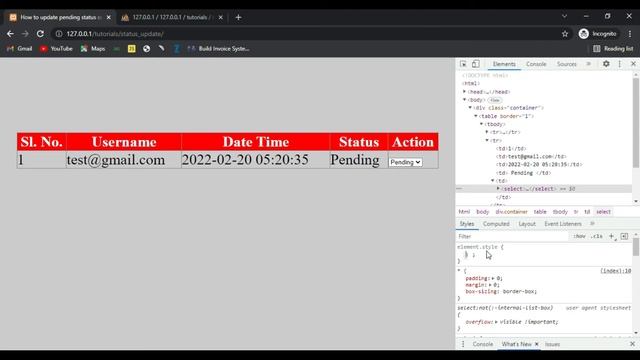Open Gmail bookmark

(x=20, y=49)
